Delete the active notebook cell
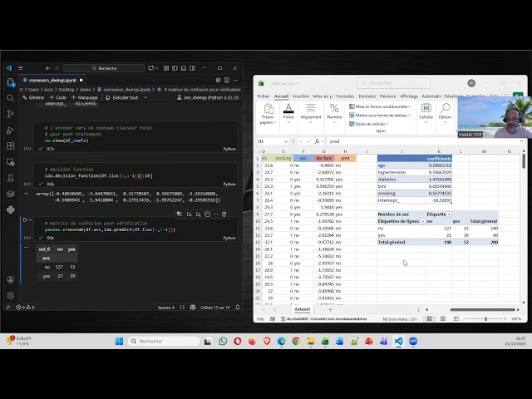The image size is (532, 399). coord(224,214)
